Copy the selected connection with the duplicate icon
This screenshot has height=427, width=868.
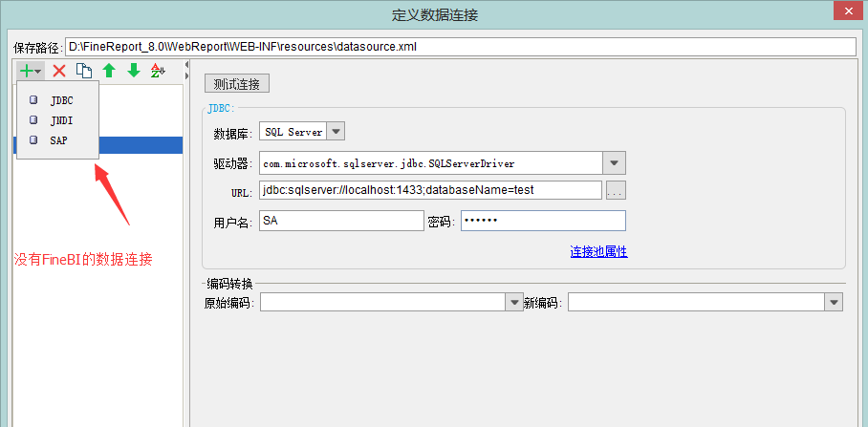84,71
